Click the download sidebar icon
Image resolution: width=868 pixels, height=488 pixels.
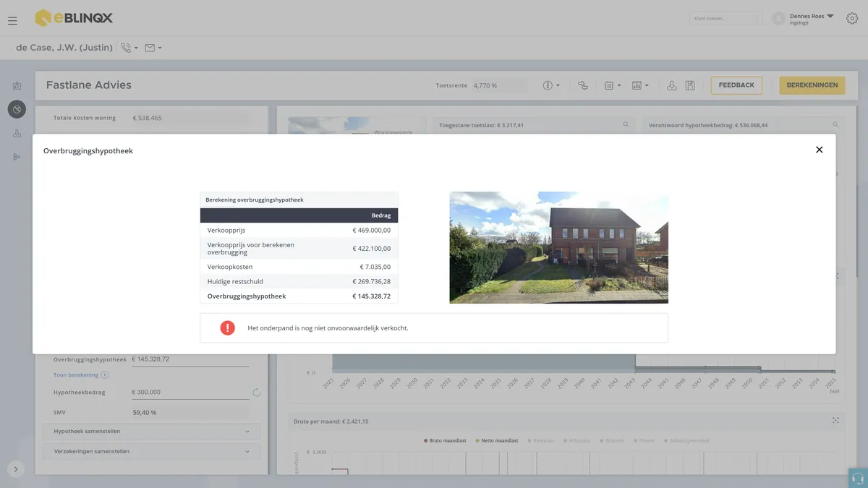(x=17, y=133)
